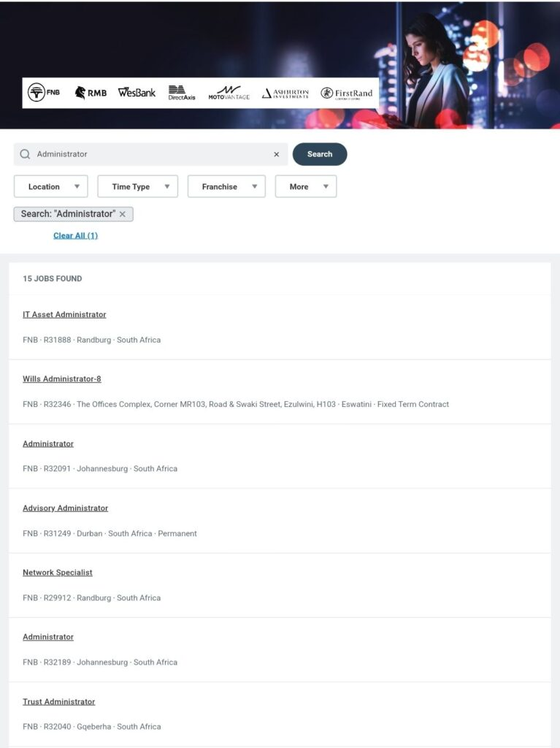The image size is (560, 748).
Task: Click the magnifier icon in search box
Action: click(x=25, y=154)
